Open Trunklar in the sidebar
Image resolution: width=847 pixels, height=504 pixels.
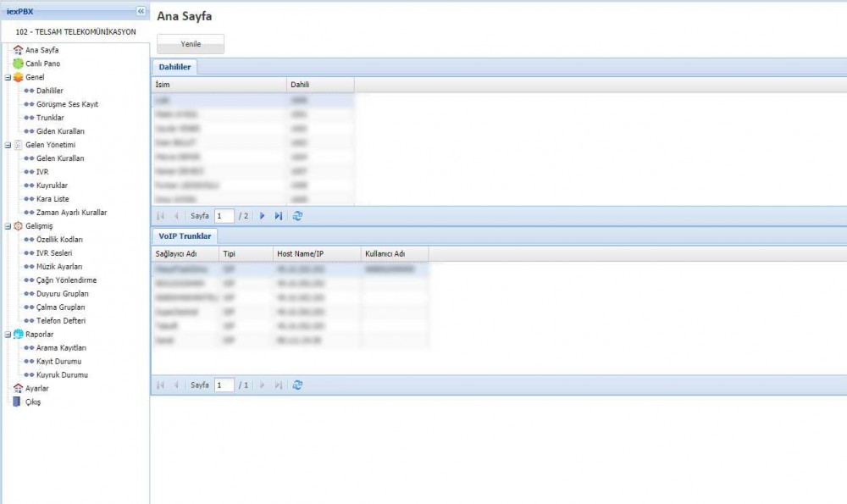50,117
